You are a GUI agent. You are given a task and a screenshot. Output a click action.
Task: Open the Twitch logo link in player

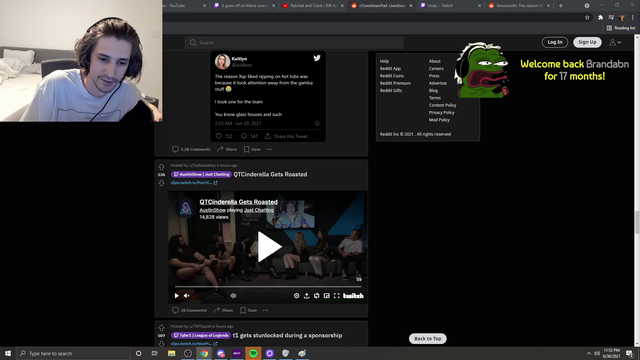(x=353, y=296)
